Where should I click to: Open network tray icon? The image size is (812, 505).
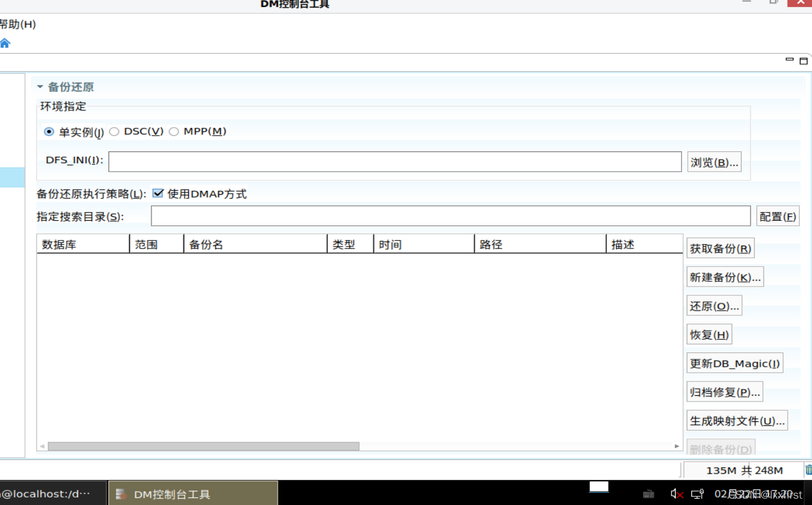pos(698,494)
